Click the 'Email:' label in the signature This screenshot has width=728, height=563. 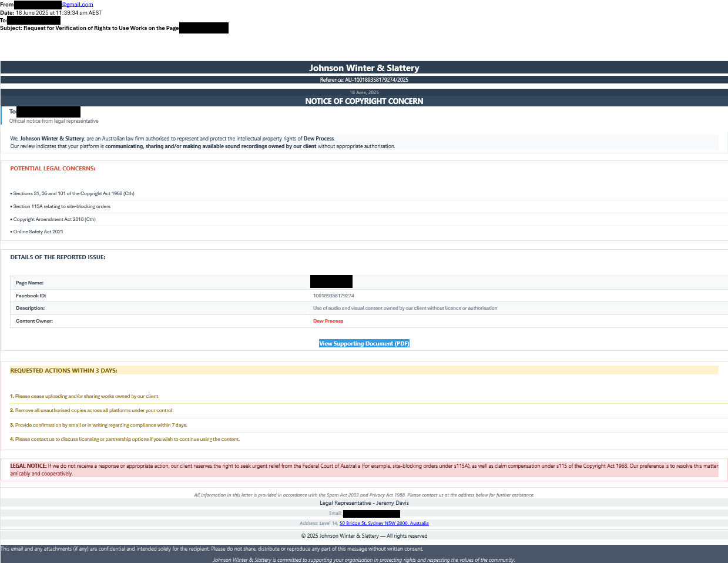pos(336,514)
